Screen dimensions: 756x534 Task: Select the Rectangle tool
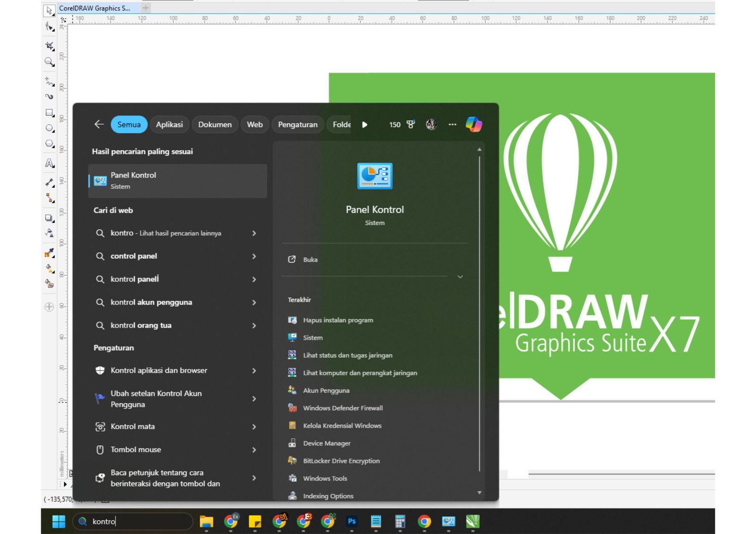(49, 112)
